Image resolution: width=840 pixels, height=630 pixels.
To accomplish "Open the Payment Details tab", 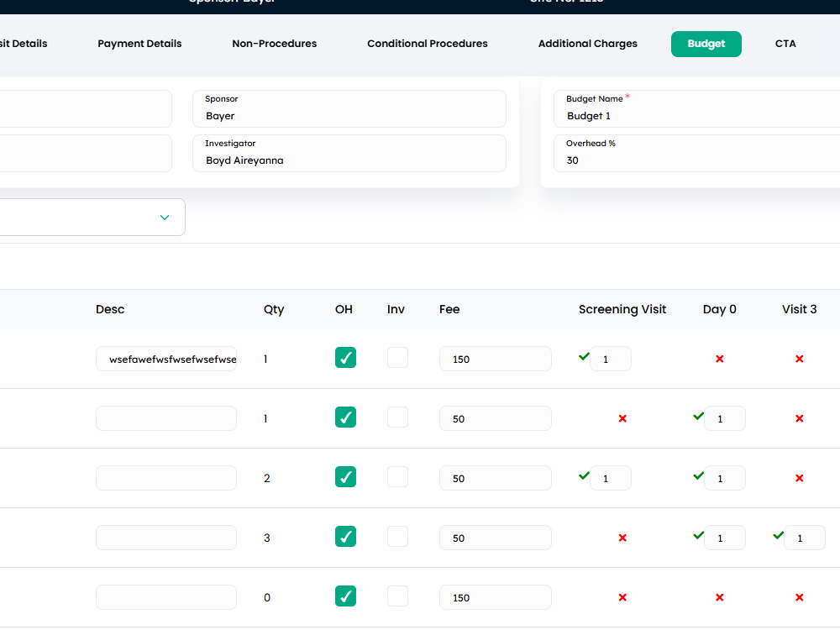I will point(139,44).
